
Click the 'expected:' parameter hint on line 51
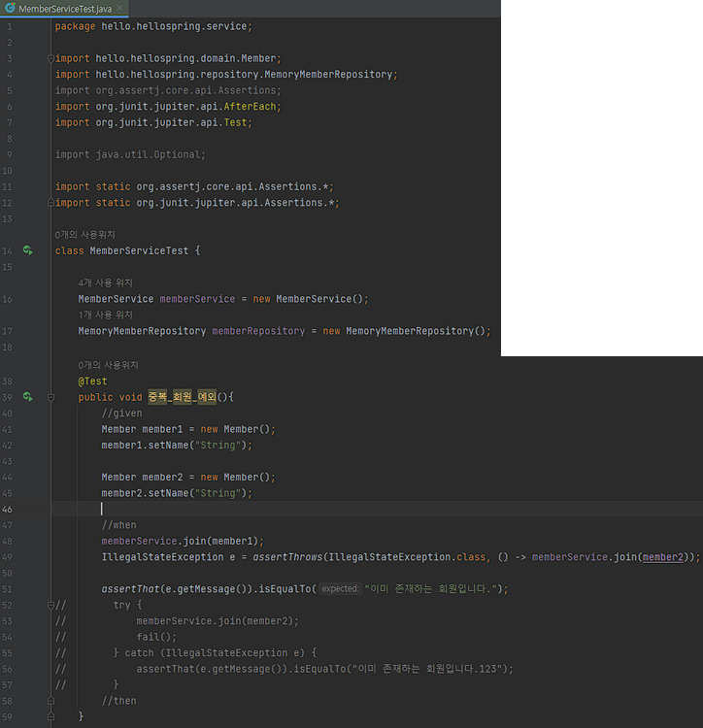click(x=341, y=589)
